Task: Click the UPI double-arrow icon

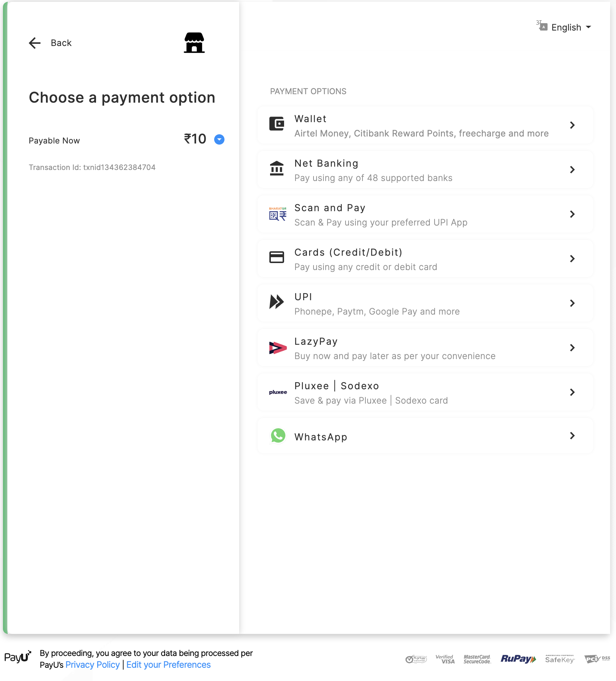Action: coord(277,302)
